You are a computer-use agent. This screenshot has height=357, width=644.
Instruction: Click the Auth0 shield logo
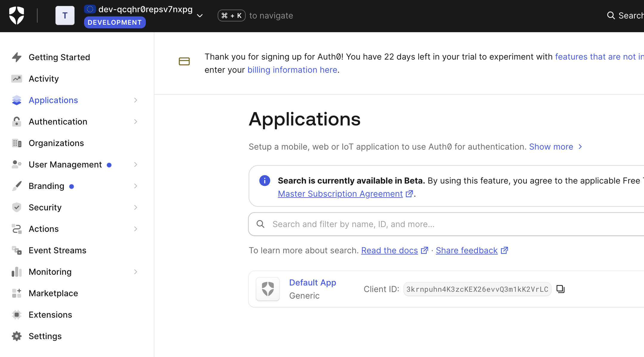17,15
